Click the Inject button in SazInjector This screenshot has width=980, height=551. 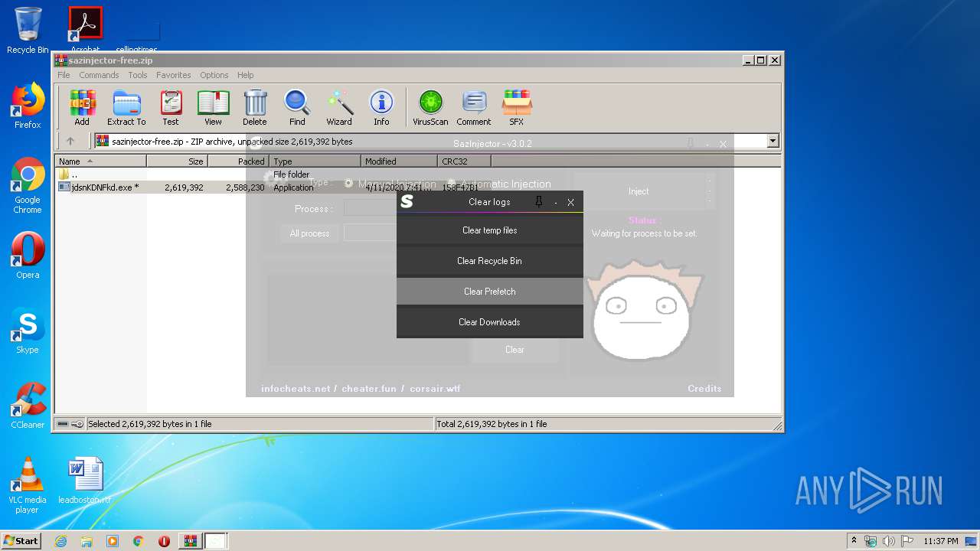tap(639, 191)
